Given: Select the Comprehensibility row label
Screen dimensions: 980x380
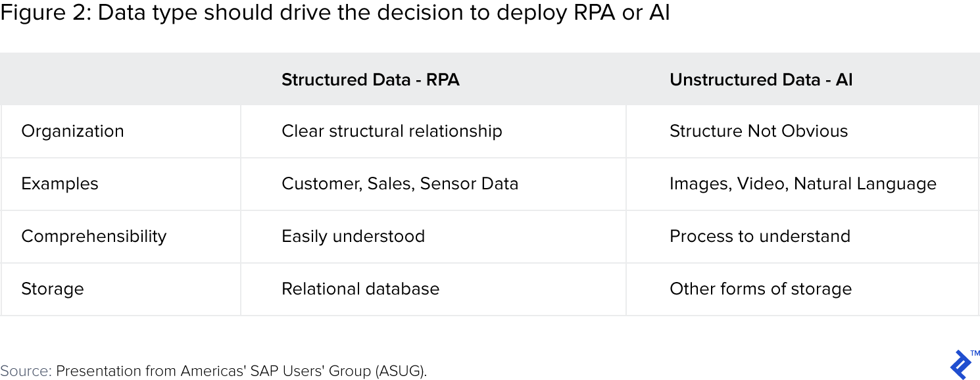Looking at the screenshot, I should (x=94, y=236).
